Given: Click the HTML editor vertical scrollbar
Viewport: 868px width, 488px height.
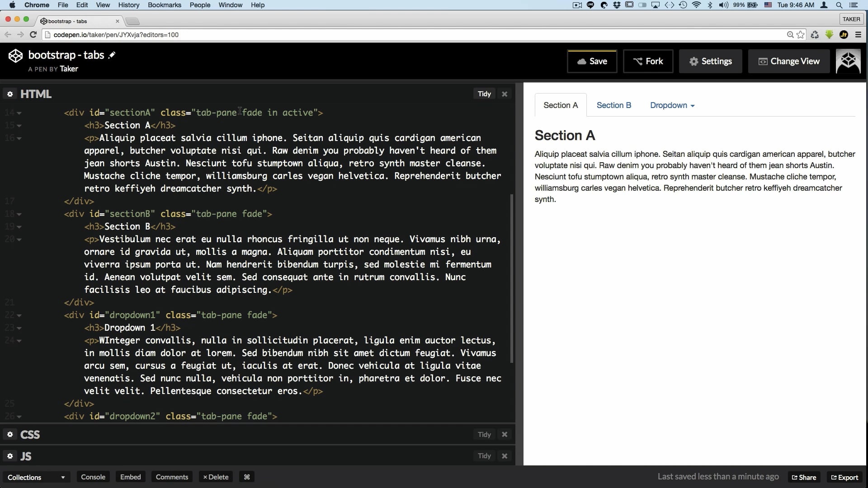Looking at the screenshot, I should point(512,278).
